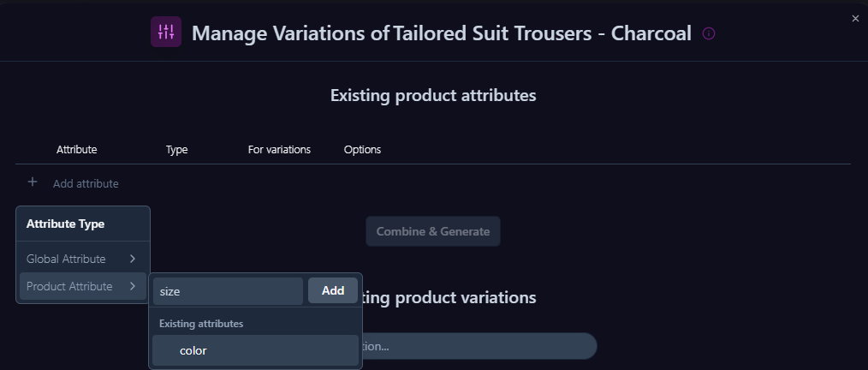Focus the attribute name field containing size
This screenshot has width=868, height=370.
coord(228,291)
